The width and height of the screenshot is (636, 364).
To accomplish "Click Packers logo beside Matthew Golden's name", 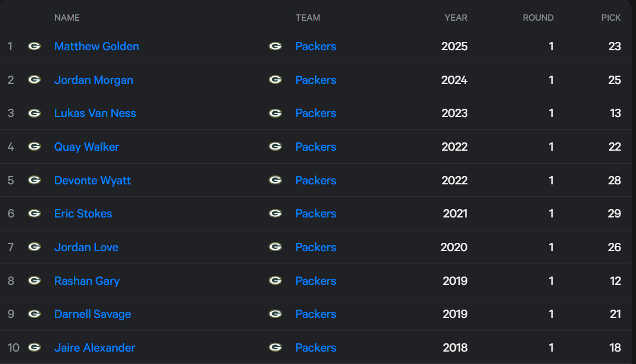I will point(34,46).
